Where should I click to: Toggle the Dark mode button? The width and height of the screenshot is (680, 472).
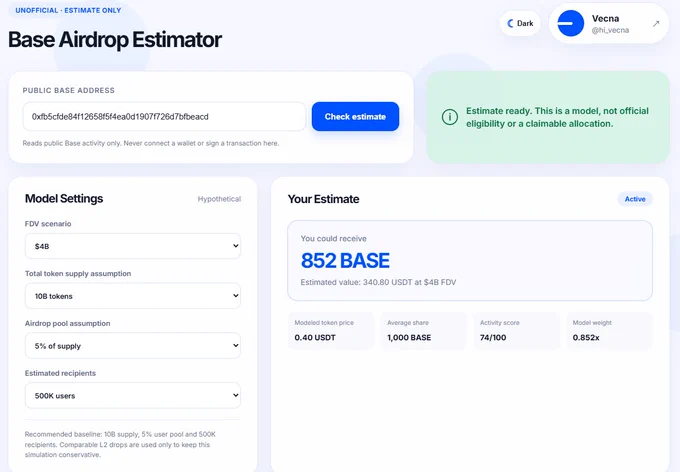tap(520, 23)
